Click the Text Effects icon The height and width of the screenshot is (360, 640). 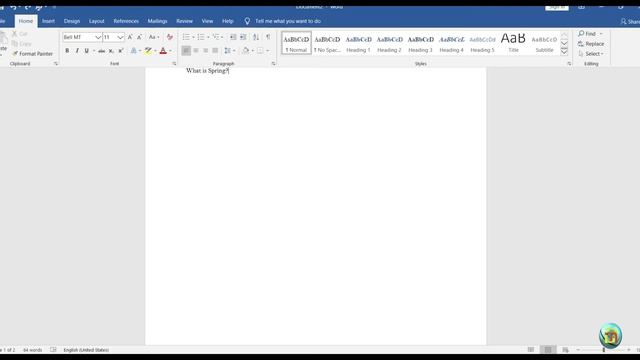coord(133,51)
